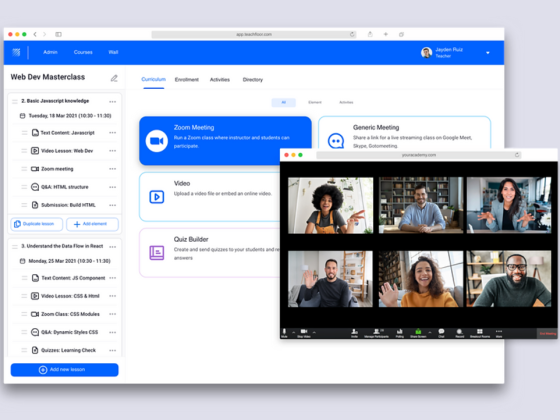Select the All filter pill
Viewport: 560px width, 420px height.
(x=284, y=102)
